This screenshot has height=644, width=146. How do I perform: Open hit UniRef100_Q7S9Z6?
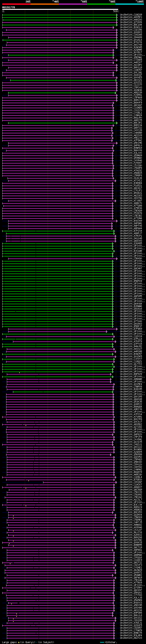pyautogui.click(x=131, y=22)
